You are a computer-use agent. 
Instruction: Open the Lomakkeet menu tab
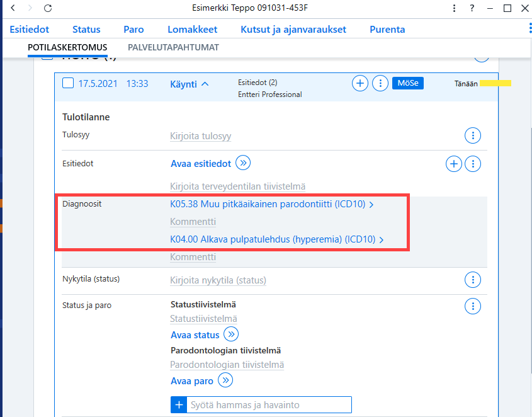[x=193, y=30]
